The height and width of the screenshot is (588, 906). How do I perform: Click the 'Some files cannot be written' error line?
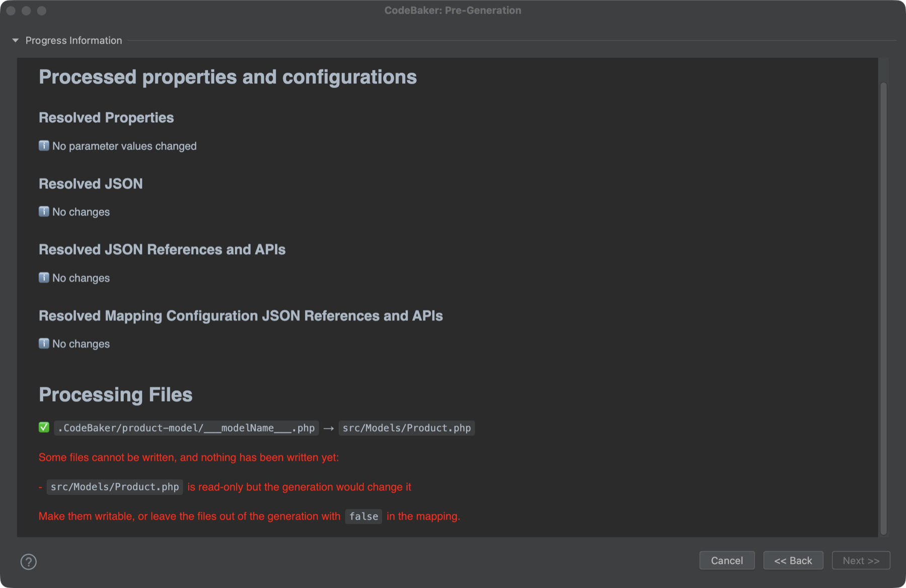(x=189, y=457)
